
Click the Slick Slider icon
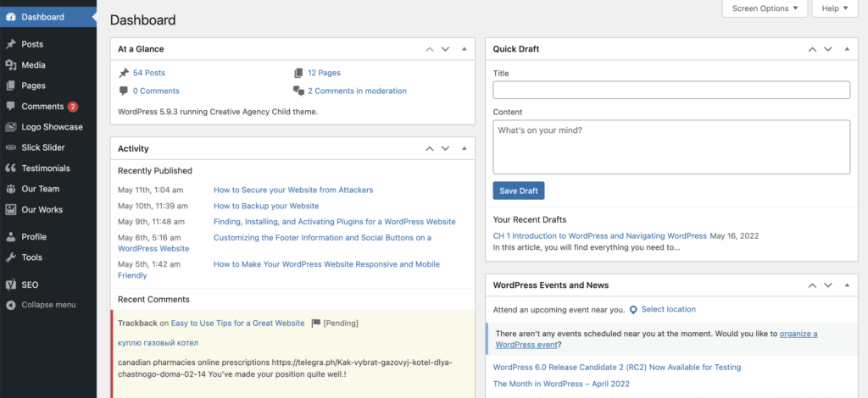tap(10, 147)
